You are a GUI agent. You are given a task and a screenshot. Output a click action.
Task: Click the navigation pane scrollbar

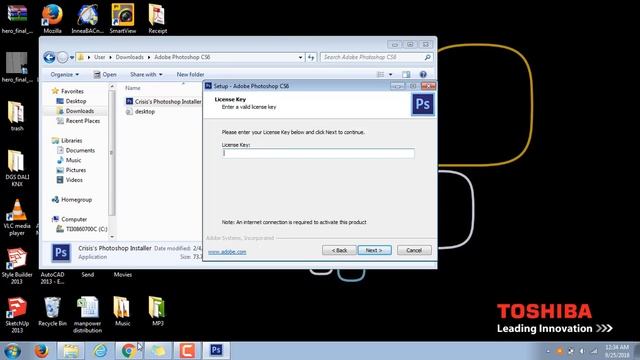(112, 153)
